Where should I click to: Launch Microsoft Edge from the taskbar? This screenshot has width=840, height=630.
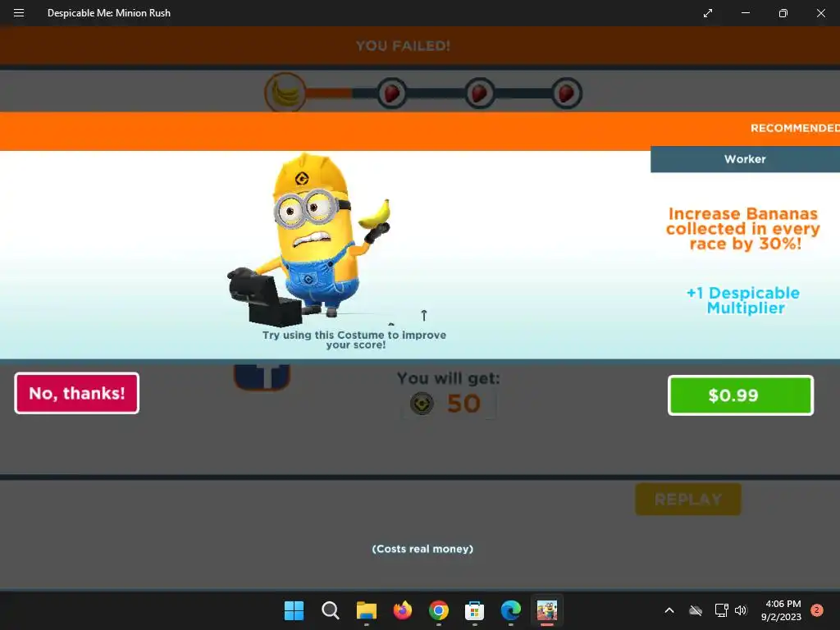tap(510, 610)
